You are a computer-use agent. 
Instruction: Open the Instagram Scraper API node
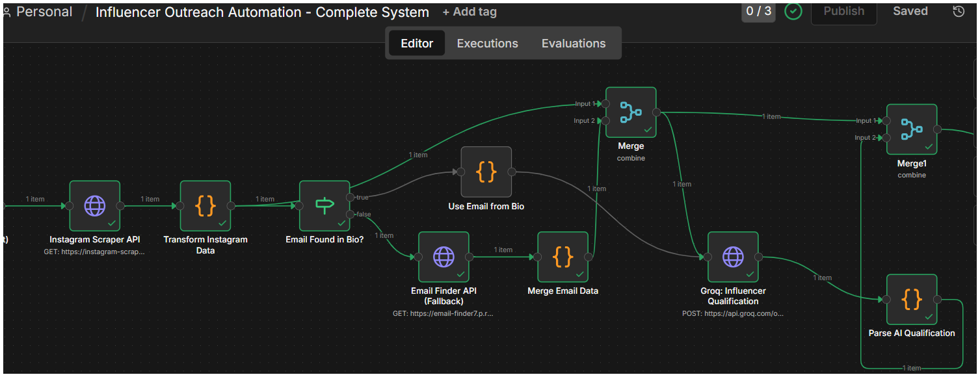(95, 206)
